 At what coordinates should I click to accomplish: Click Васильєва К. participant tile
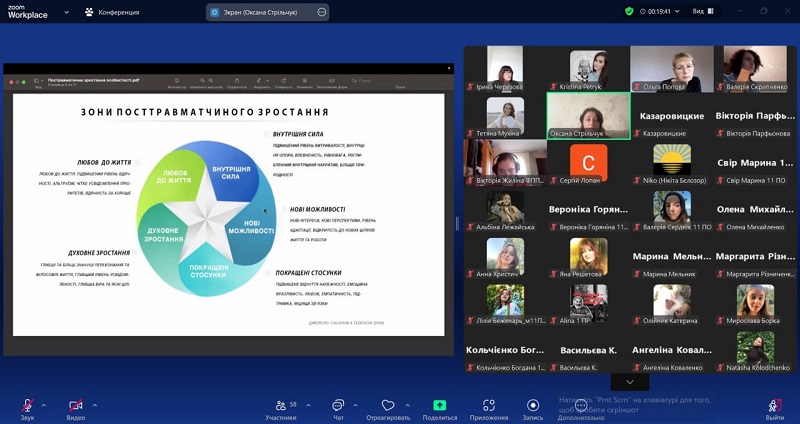pyautogui.click(x=588, y=350)
